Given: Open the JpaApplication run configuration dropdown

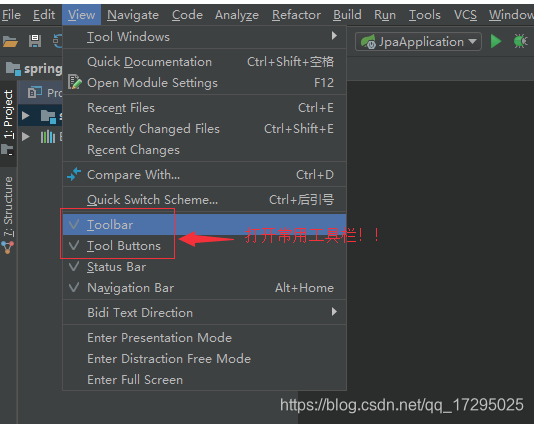Looking at the screenshot, I should [418, 42].
